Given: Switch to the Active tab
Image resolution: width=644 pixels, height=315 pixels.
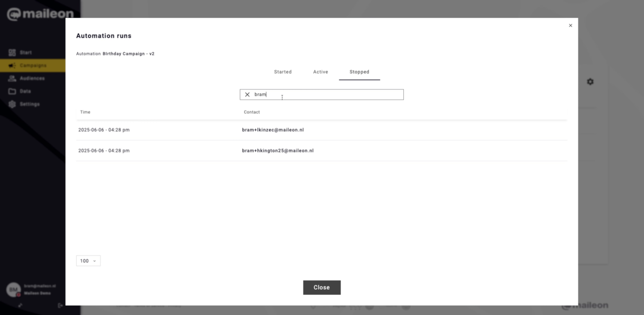Looking at the screenshot, I should click(320, 72).
